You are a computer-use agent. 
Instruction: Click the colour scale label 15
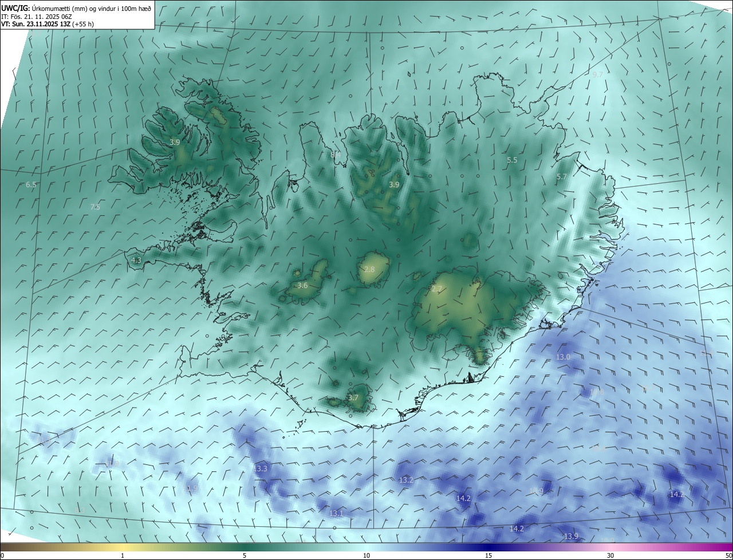click(x=488, y=555)
